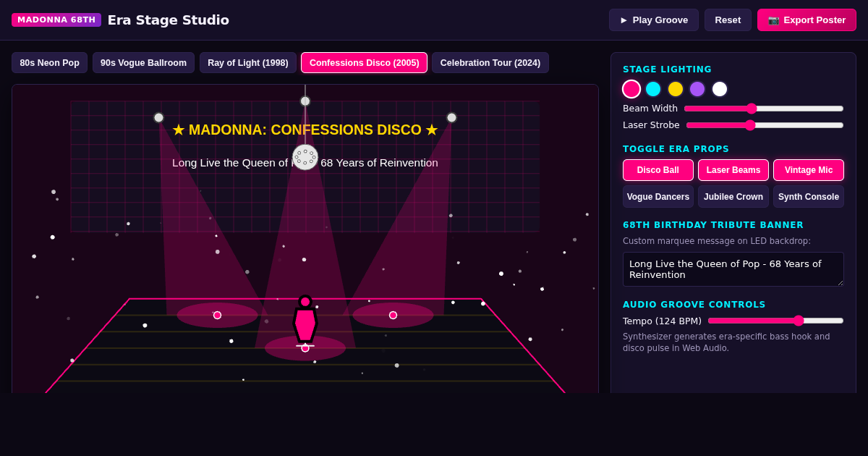This screenshot has height=456, width=868.
Task: Enable the Synth Console prop
Action: 809,197
